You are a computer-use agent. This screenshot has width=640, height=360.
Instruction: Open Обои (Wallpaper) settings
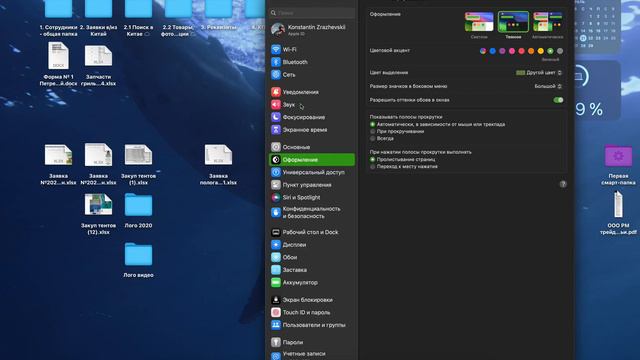pyautogui.click(x=312, y=257)
